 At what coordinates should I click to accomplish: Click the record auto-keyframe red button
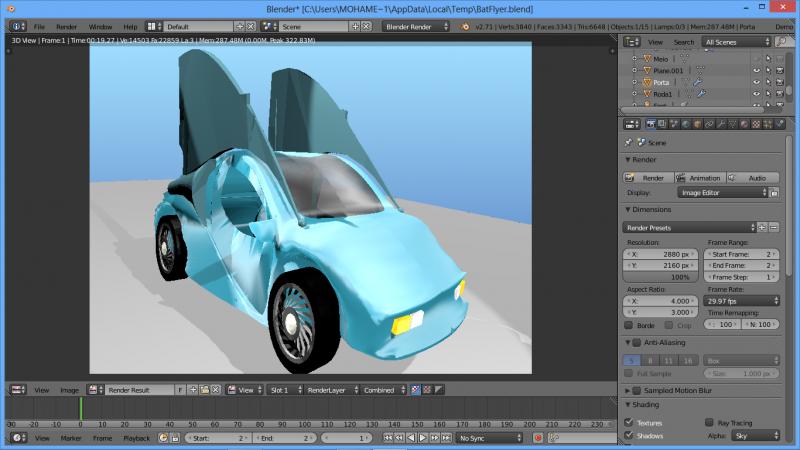(x=537, y=438)
